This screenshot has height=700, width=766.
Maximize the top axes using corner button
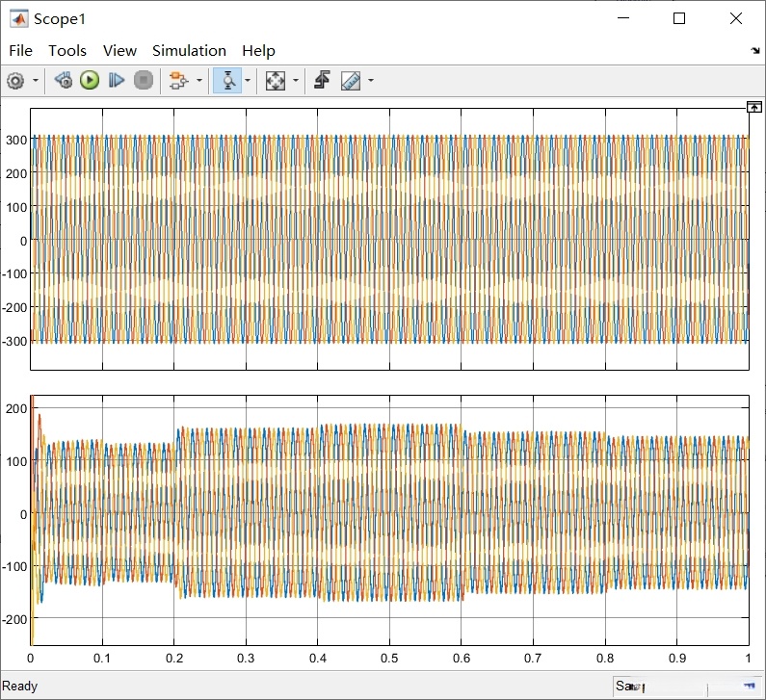tap(754, 108)
